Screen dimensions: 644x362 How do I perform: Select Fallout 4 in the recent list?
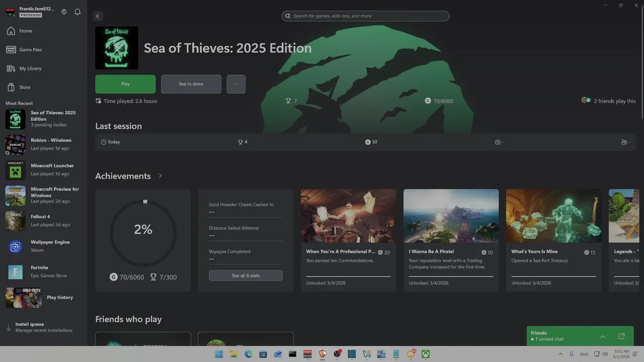(43, 221)
